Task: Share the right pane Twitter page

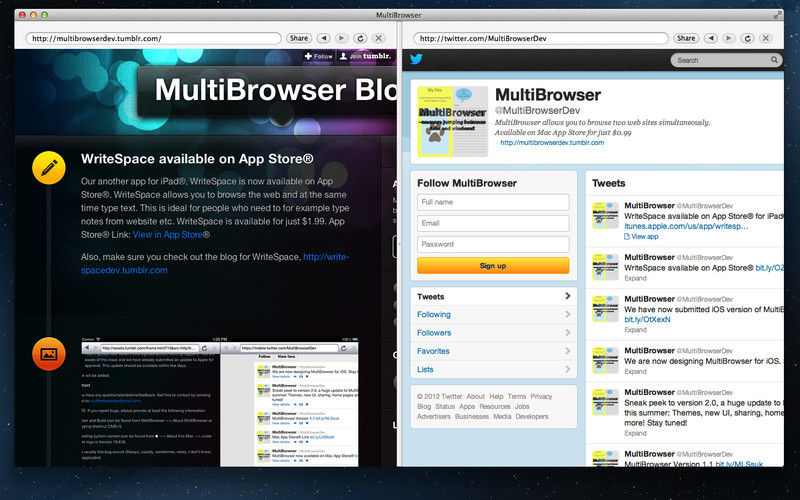Action: point(686,38)
